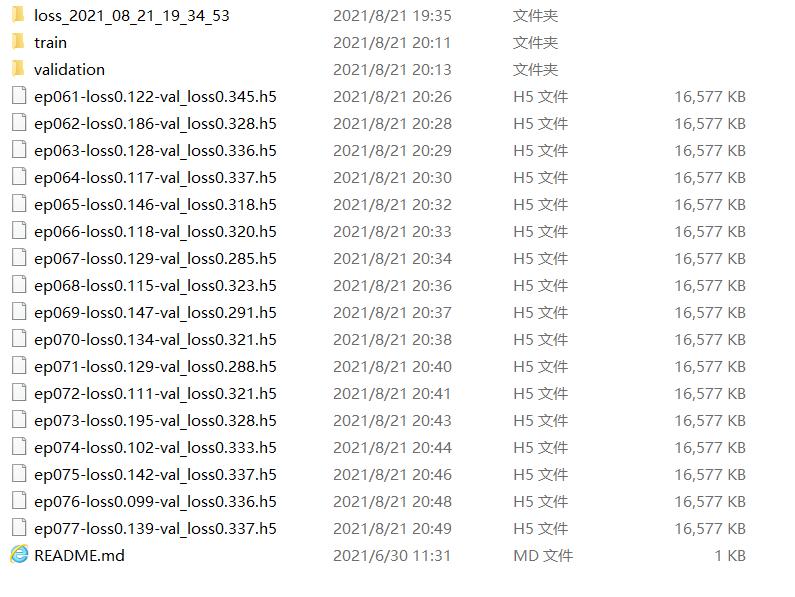Select file ep063-loss0.128-val_loss0.336.h5
The width and height of the screenshot is (795, 597).
pyautogui.click(x=155, y=151)
